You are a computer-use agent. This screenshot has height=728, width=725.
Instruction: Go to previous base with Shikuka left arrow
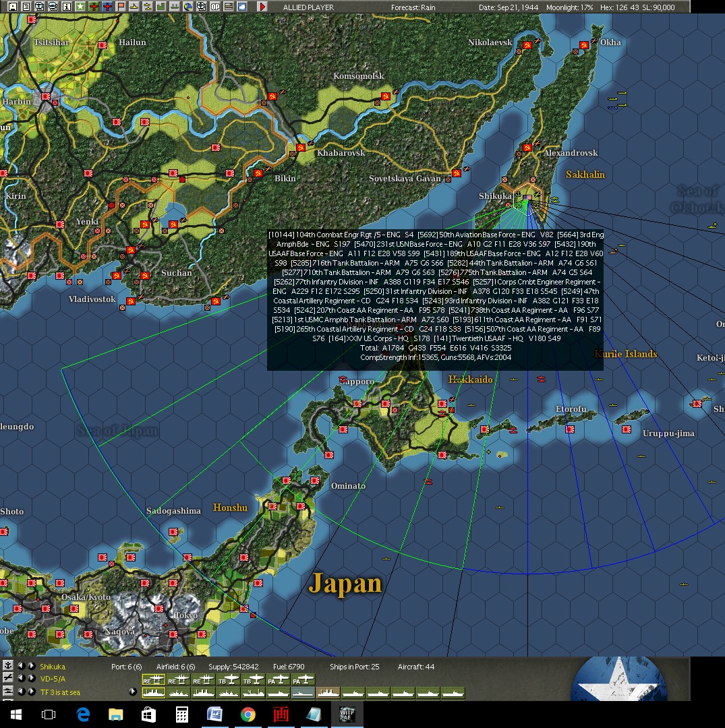[x=21, y=666]
